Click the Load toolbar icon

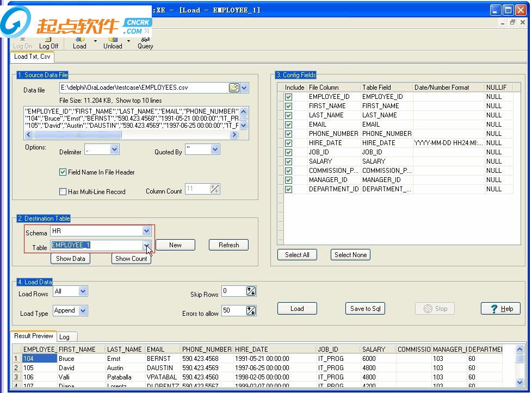coord(79,42)
